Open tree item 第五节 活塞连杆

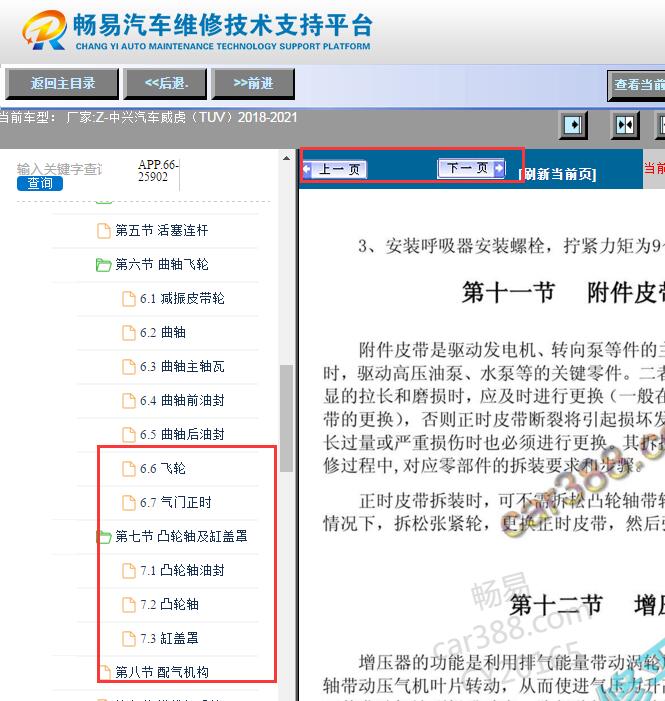pyautogui.click(x=161, y=231)
